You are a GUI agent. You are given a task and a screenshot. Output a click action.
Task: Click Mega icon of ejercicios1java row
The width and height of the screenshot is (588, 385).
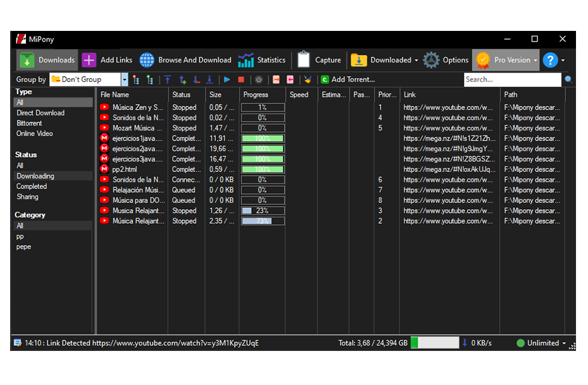click(104, 138)
